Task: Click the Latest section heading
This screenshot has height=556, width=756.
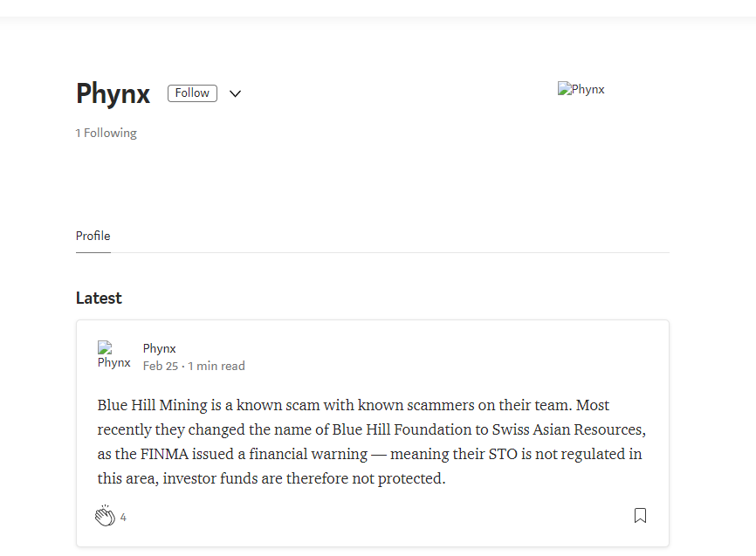Action: coord(99,298)
